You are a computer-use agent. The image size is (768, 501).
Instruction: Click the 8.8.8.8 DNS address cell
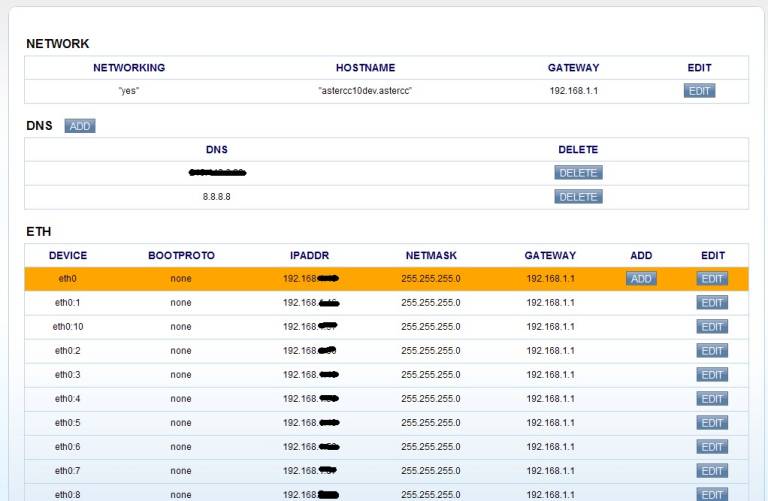(x=217, y=197)
